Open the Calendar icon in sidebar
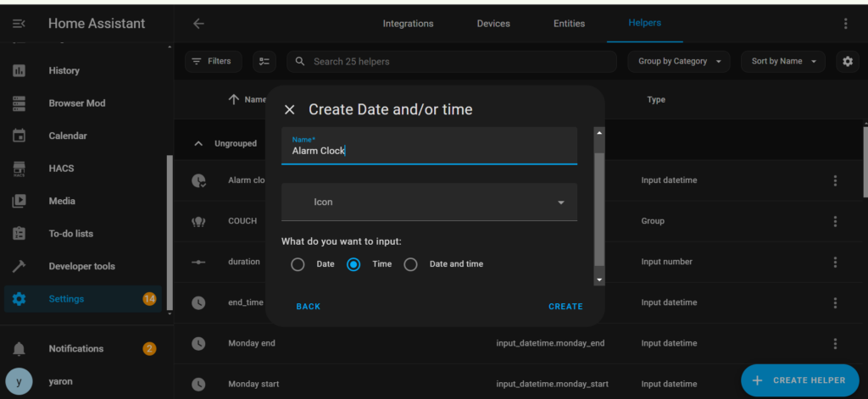 tap(19, 136)
